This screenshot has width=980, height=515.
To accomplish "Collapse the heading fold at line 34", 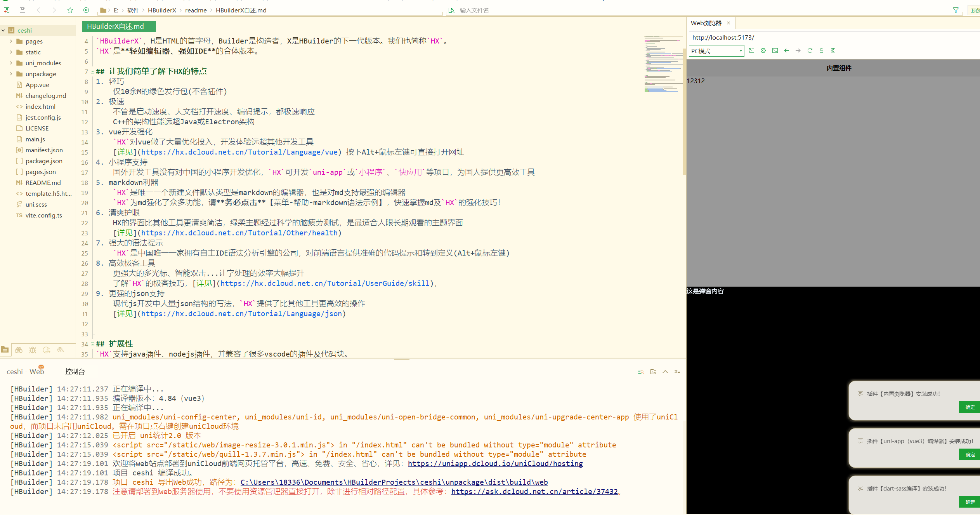I will point(92,344).
